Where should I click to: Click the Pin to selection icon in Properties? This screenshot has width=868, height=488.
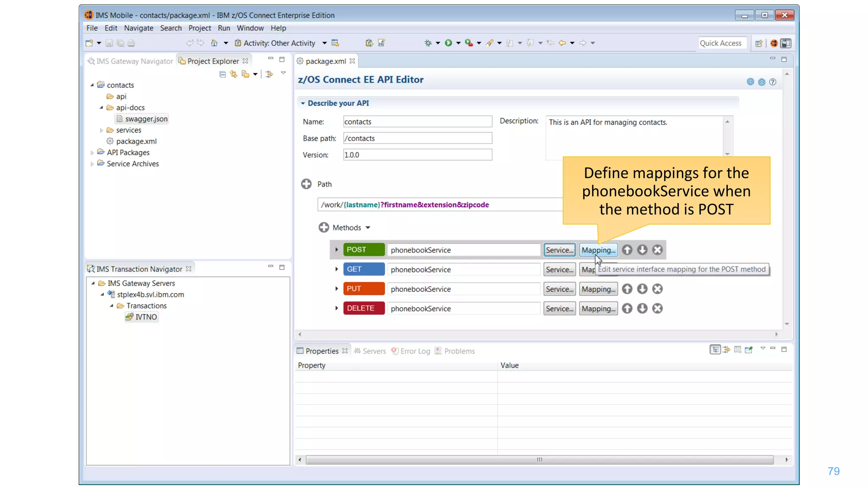[749, 349]
